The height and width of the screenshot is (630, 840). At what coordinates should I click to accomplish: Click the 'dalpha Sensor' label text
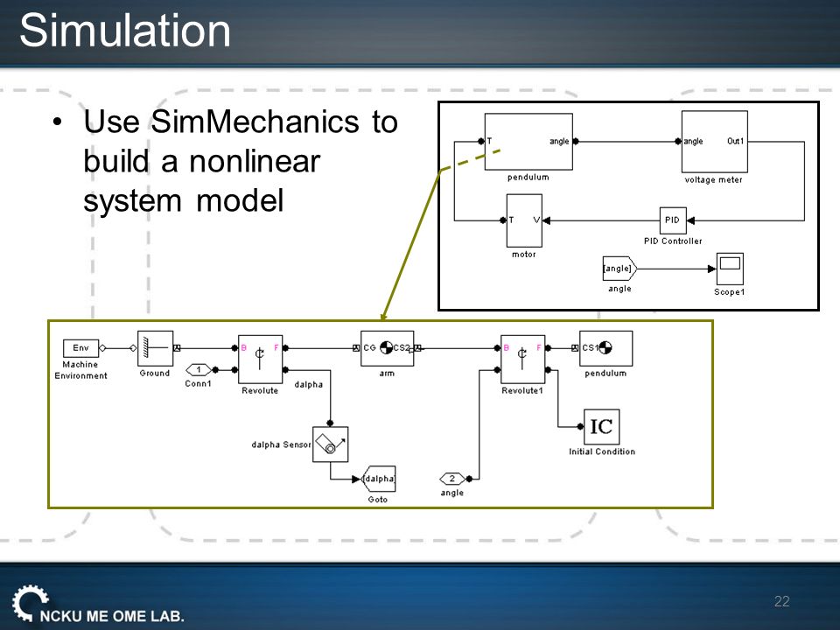pos(281,444)
